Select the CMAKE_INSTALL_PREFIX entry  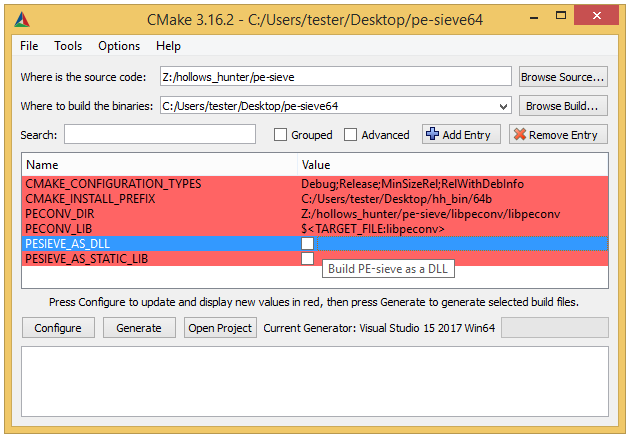pyautogui.click(x=90, y=199)
